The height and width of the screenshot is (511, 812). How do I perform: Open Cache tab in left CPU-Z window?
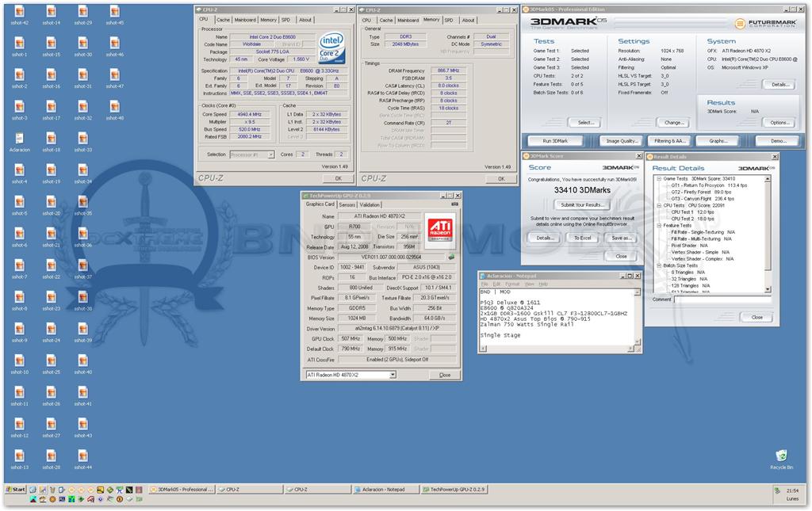pyautogui.click(x=223, y=20)
